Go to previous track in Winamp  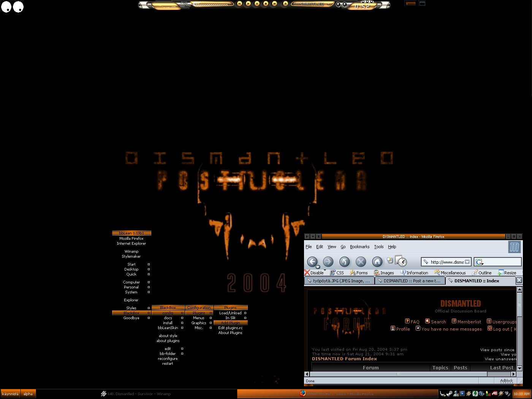click(239, 4)
